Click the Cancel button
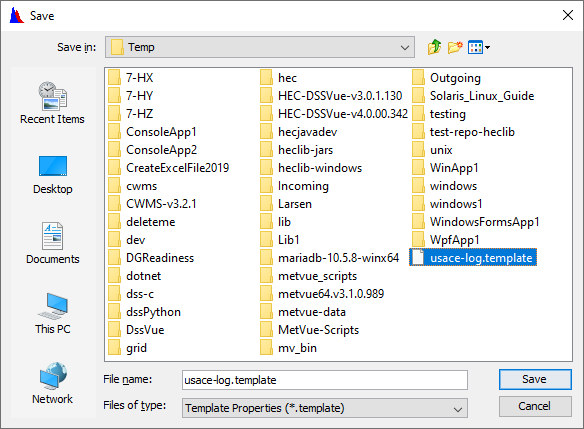The image size is (584, 429). [535, 406]
